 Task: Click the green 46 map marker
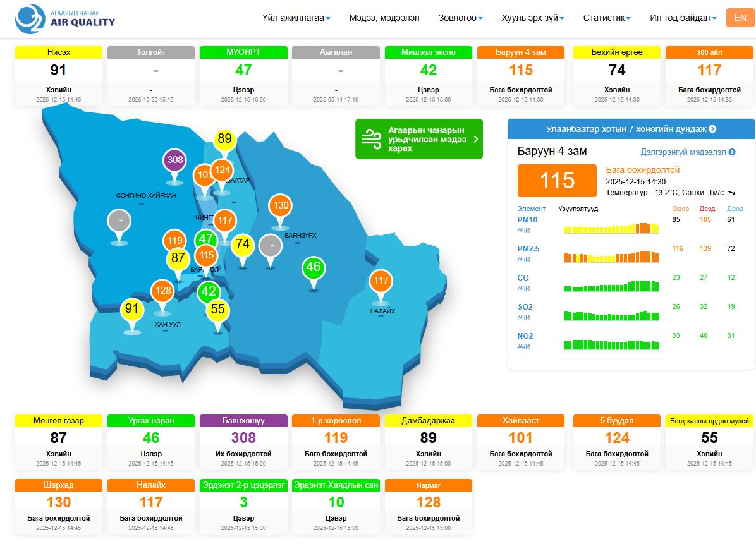[x=314, y=267]
